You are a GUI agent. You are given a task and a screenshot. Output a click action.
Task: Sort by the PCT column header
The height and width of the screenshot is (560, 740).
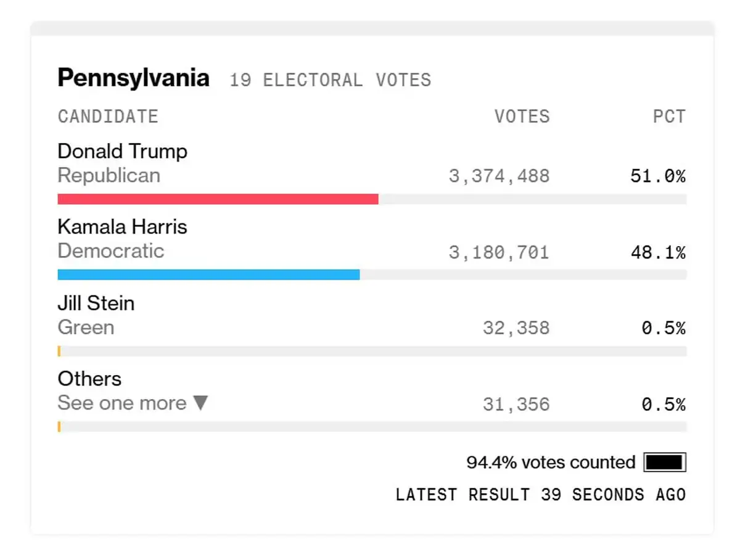click(669, 117)
